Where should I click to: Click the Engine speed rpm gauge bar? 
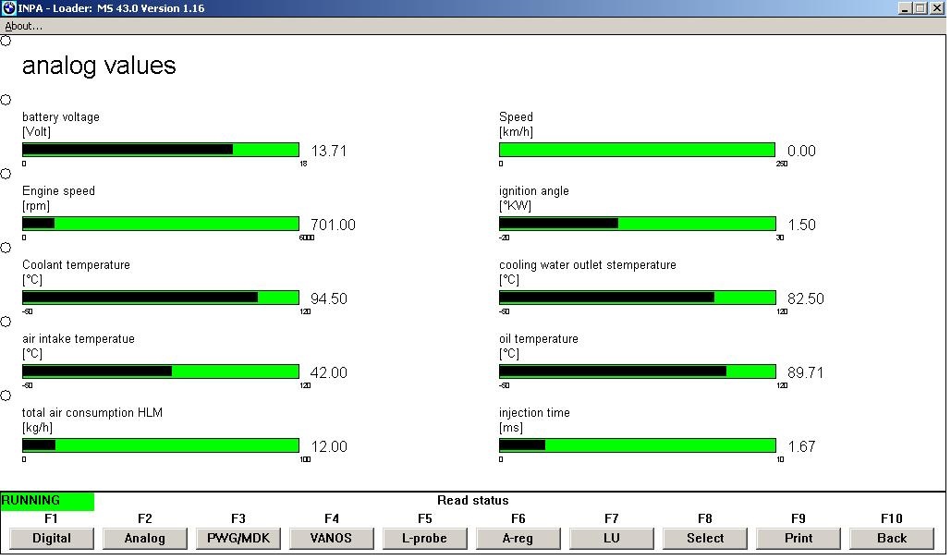(161, 224)
